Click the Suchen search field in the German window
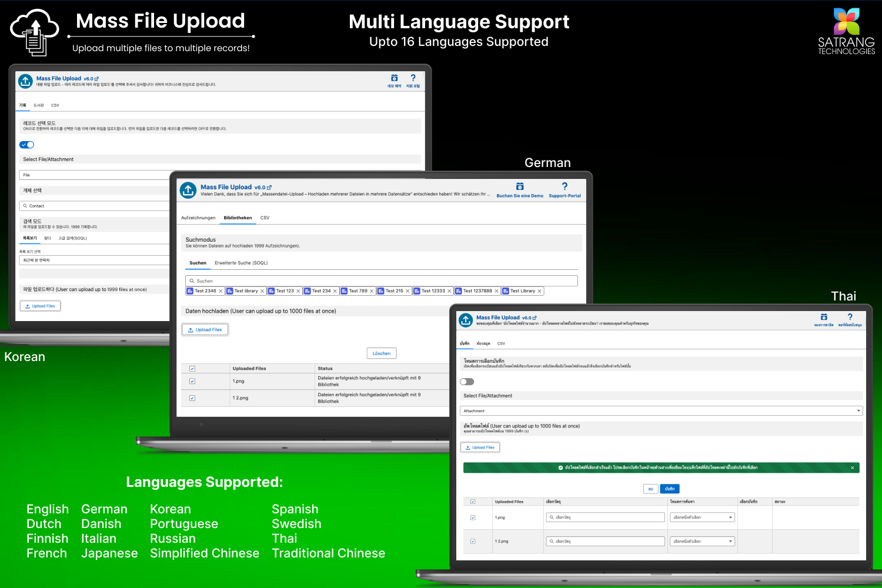 (381, 281)
